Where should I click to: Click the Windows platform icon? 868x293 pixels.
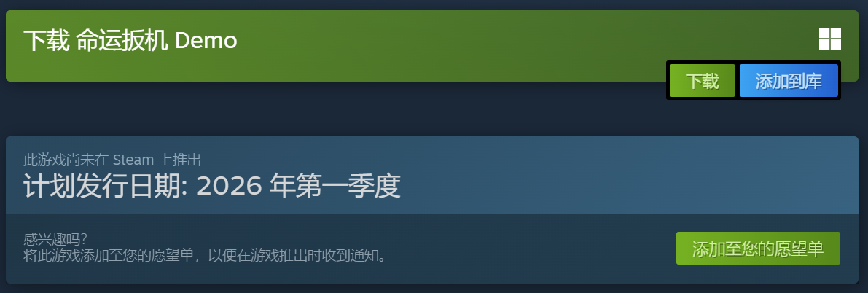(830, 39)
